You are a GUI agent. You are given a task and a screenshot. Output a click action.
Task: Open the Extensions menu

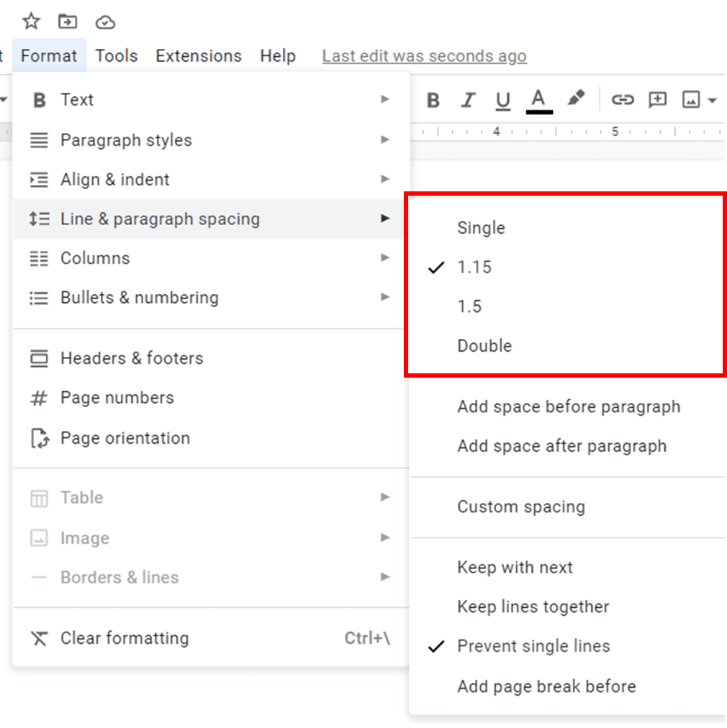198,55
